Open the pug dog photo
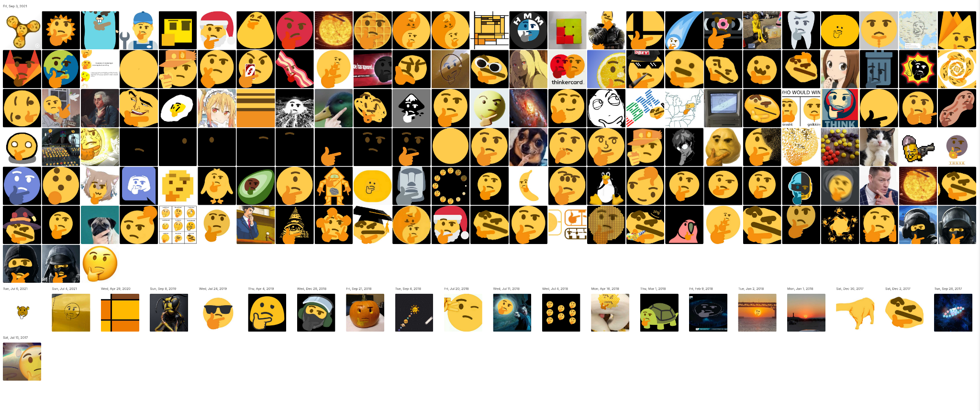 pyautogui.click(x=100, y=225)
